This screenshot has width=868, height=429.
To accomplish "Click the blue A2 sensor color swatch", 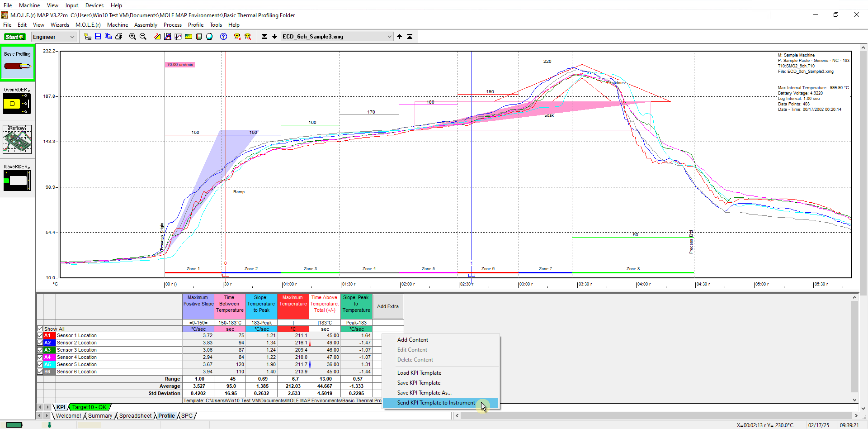I will pos(49,343).
